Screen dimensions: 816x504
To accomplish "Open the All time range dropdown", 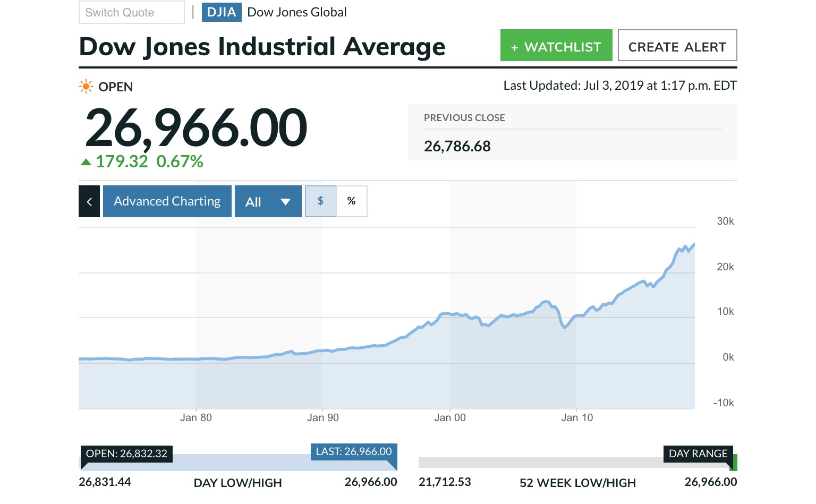I will 268,201.
